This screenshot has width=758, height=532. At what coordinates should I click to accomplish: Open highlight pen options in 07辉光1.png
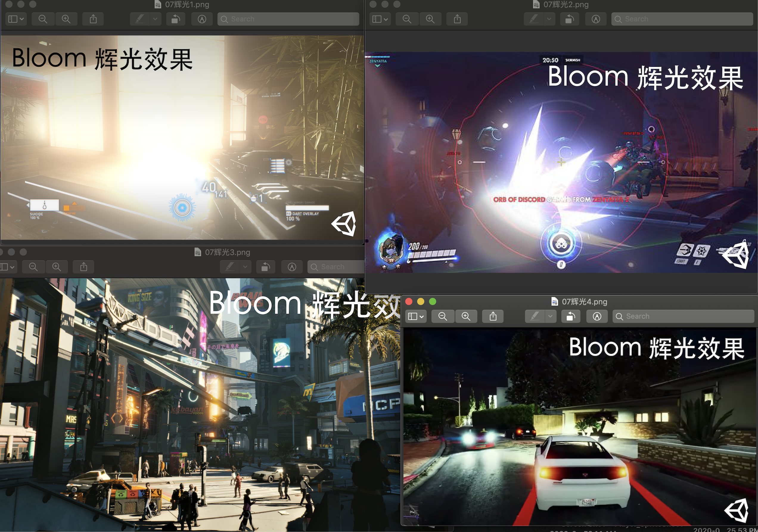click(x=155, y=19)
